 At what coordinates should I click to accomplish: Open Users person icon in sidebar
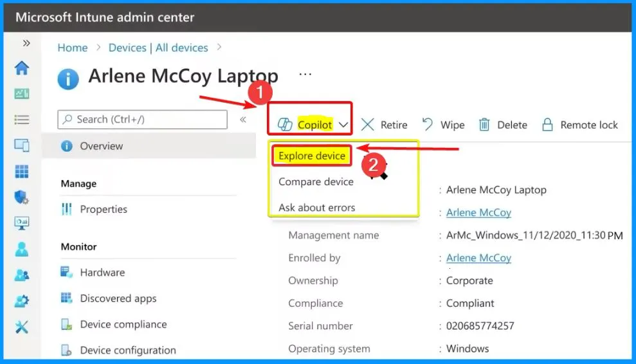22,249
